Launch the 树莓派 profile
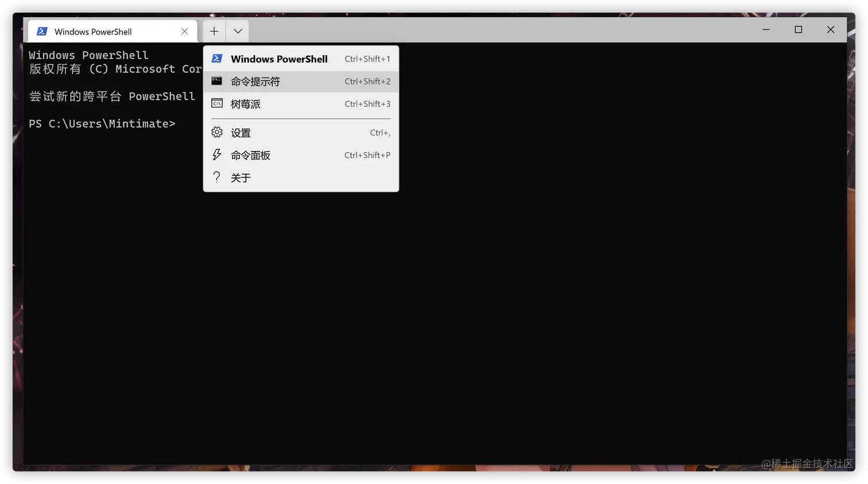The width and height of the screenshot is (868, 484). pyautogui.click(x=301, y=104)
